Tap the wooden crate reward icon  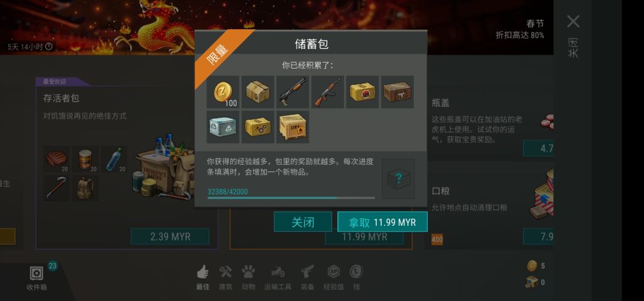point(397,92)
